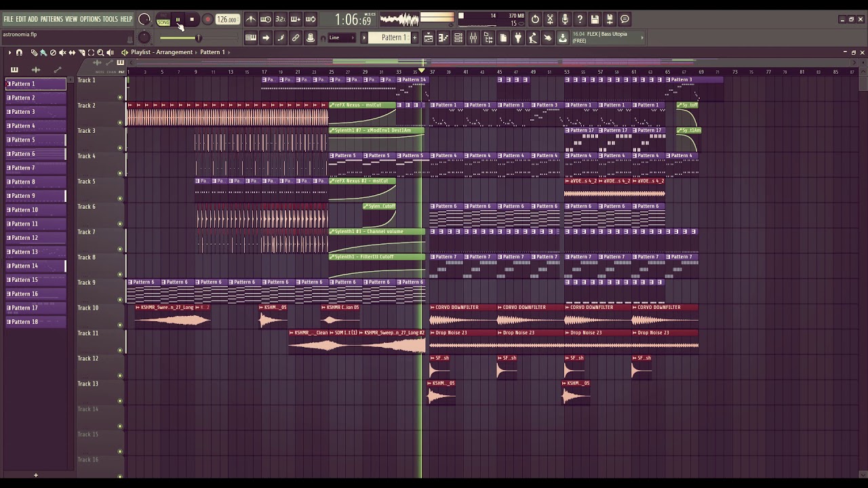Open the TOOLS menu
Screen dimensions: 868x488
point(110,19)
